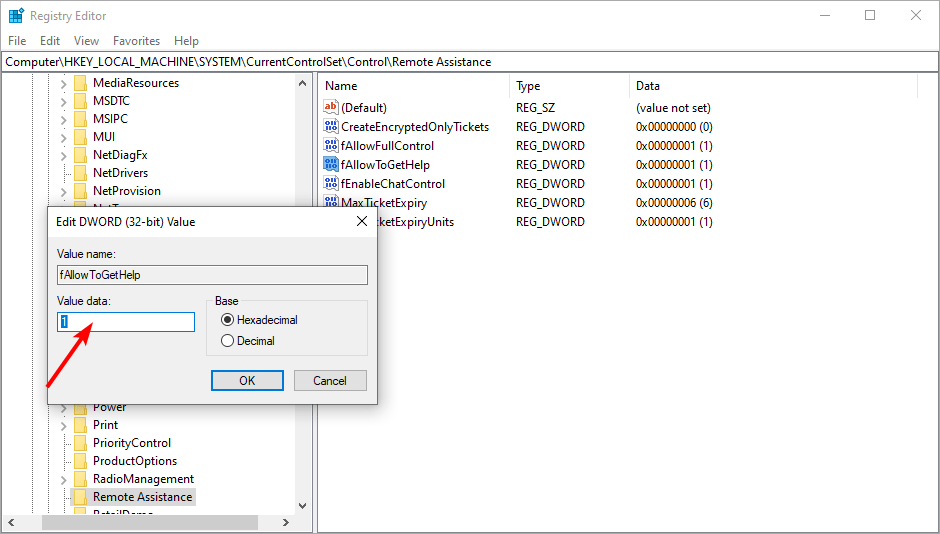Select the Hexadecimal base option
The image size is (940, 534).
click(x=227, y=319)
